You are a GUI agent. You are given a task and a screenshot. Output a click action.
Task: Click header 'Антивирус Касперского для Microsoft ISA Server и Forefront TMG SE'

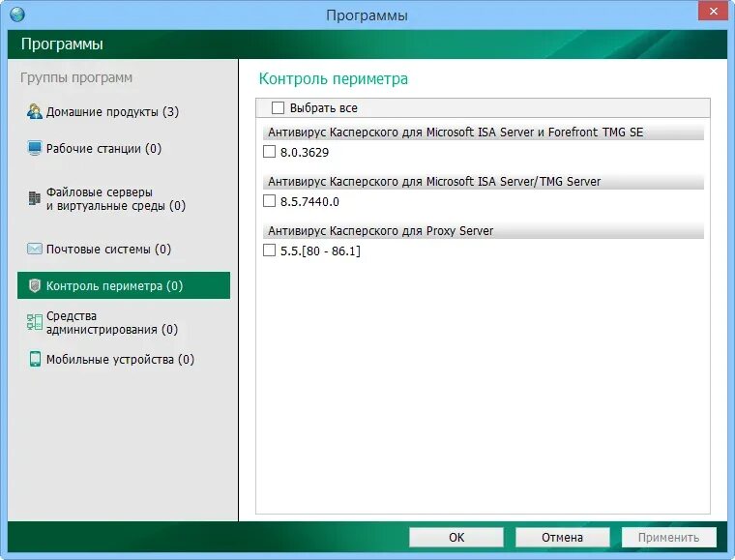484,133
